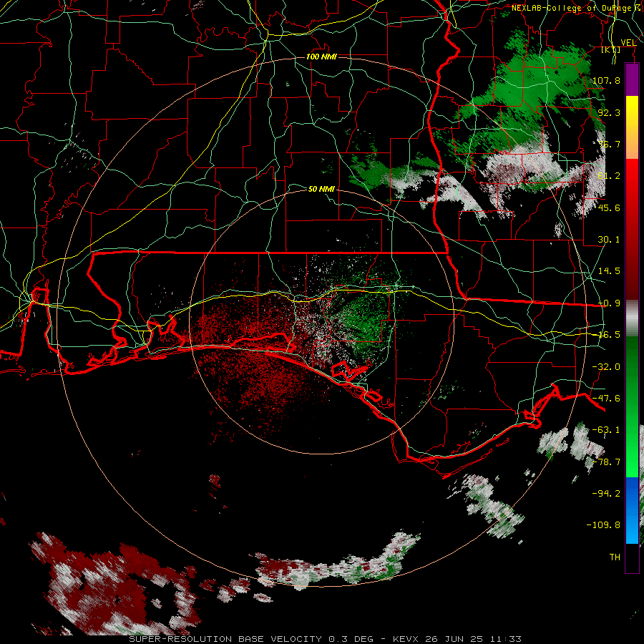
Task: Click the 14.5 velocity scale value
Action: (x=609, y=271)
